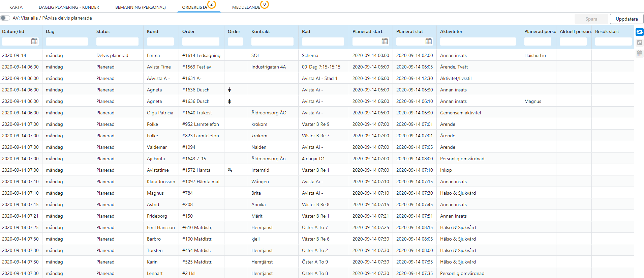
Task: Go to the BEMANNING (PERSONAL) tab
Action: (x=141, y=7)
